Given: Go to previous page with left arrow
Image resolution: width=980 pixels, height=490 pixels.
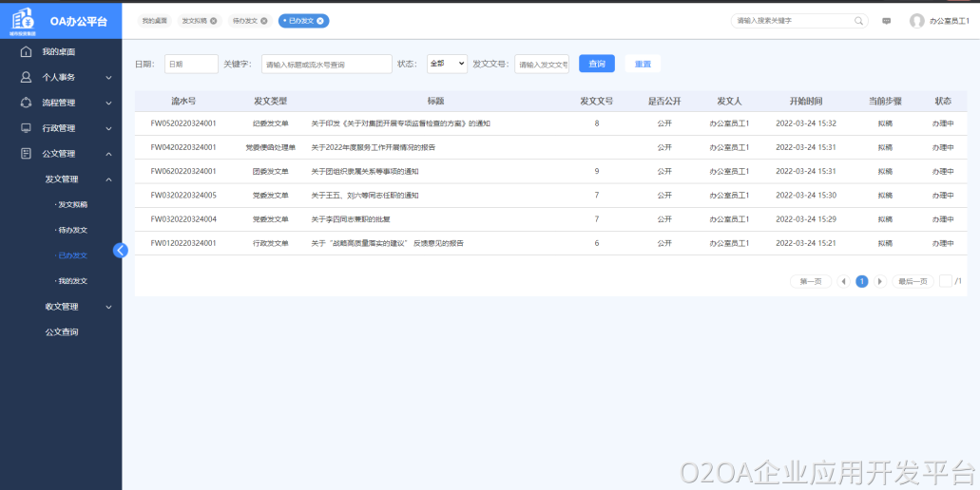Looking at the screenshot, I should [x=843, y=281].
